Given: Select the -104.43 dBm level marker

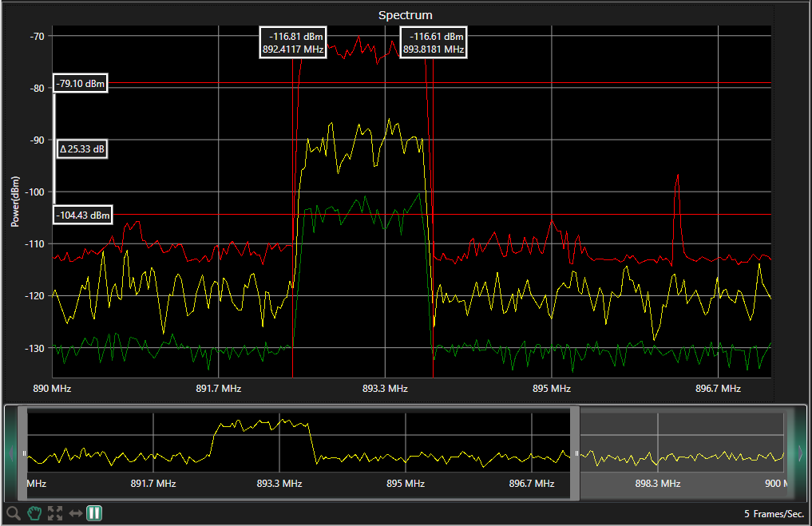Looking at the screenshot, I should [x=83, y=215].
